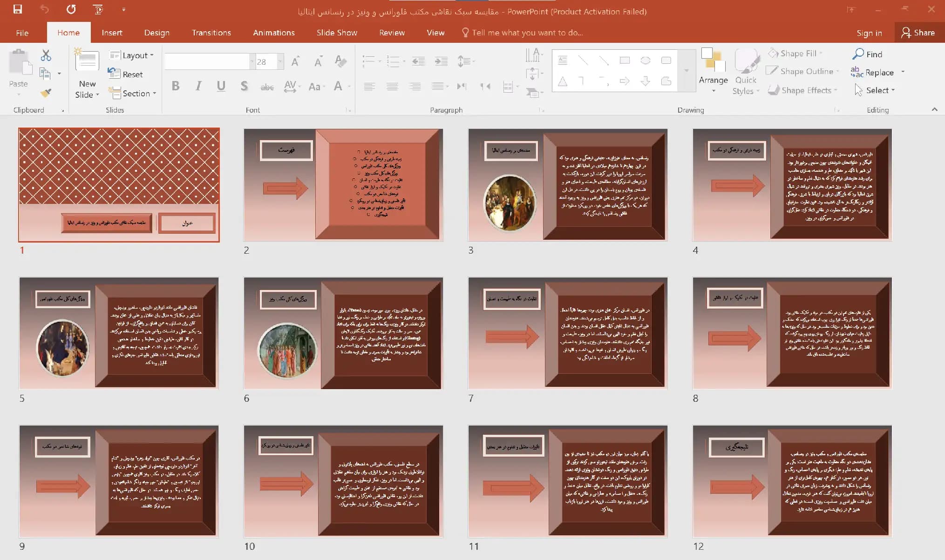
Task: Toggle Underline formatting
Action: 221,86
